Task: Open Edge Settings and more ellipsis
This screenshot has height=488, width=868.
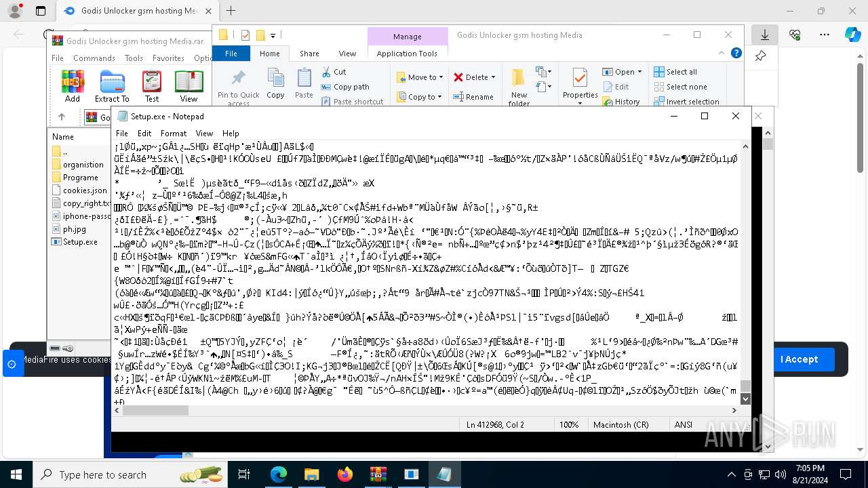Action: click(x=825, y=35)
